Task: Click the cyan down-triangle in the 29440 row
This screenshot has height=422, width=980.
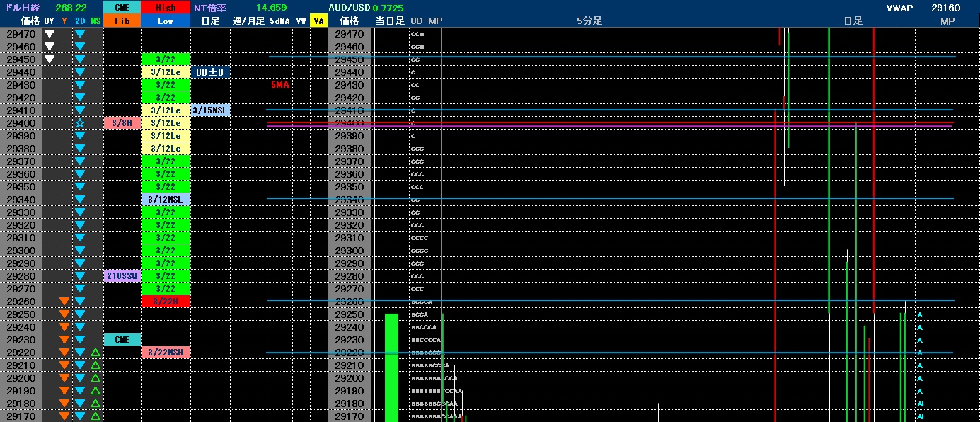Action: click(80, 72)
